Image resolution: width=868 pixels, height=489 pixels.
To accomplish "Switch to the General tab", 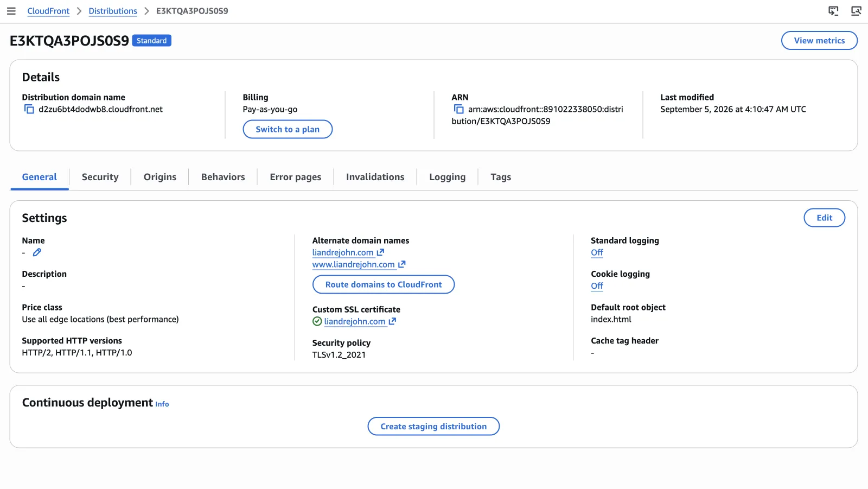I will point(40,177).
